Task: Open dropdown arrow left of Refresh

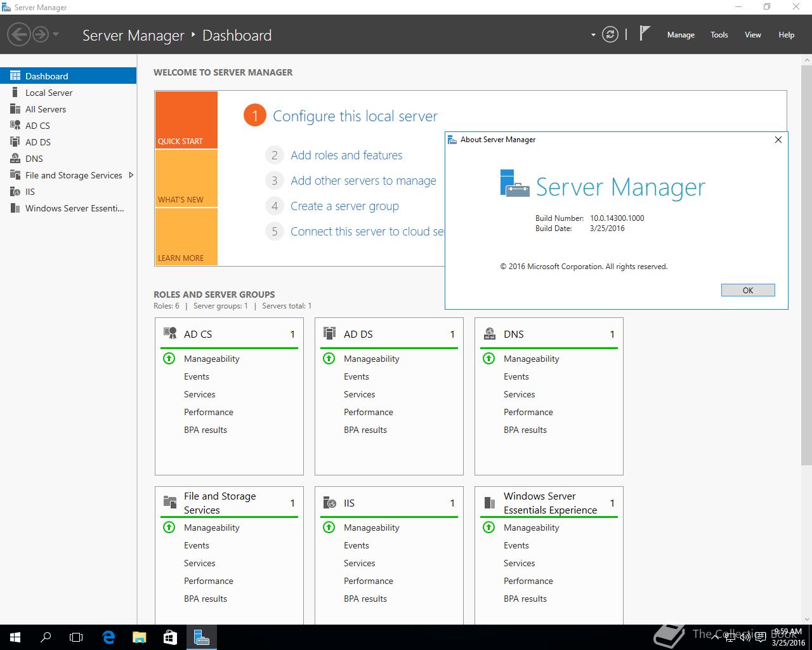Action: point(593,35)
